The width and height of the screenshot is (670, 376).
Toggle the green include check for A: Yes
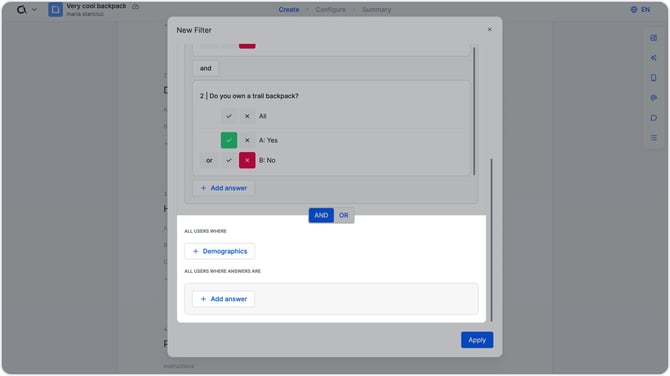point(229,140)
